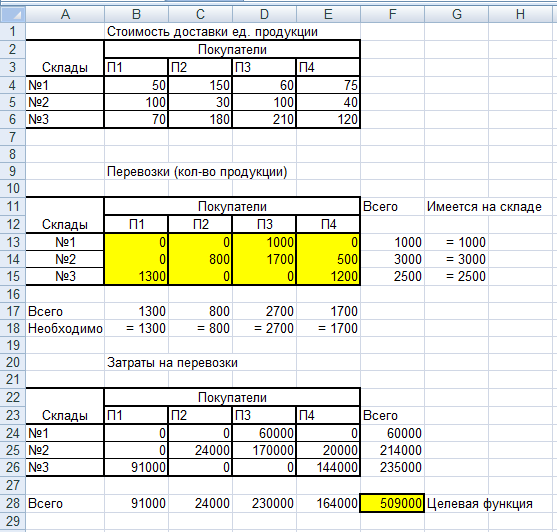Viewport: 557px width, 532px height.
Task: Click cell showing 144000
Action: tap(328, 467)
